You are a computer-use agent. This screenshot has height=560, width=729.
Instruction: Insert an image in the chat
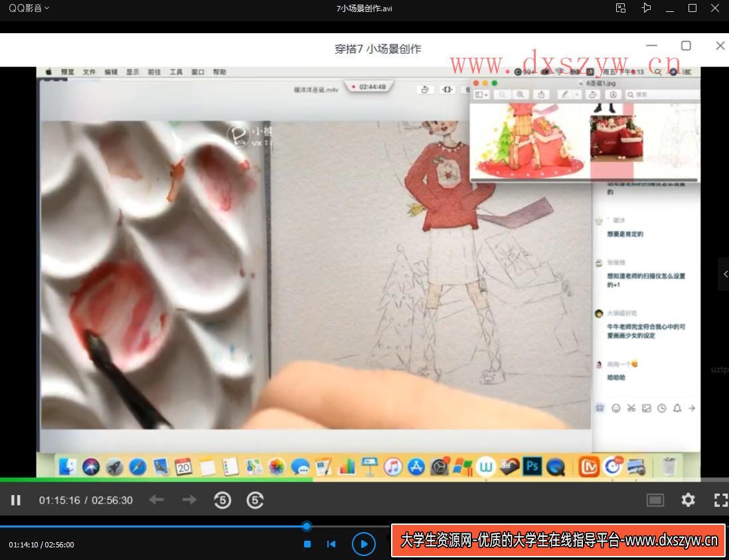point(646,408)
